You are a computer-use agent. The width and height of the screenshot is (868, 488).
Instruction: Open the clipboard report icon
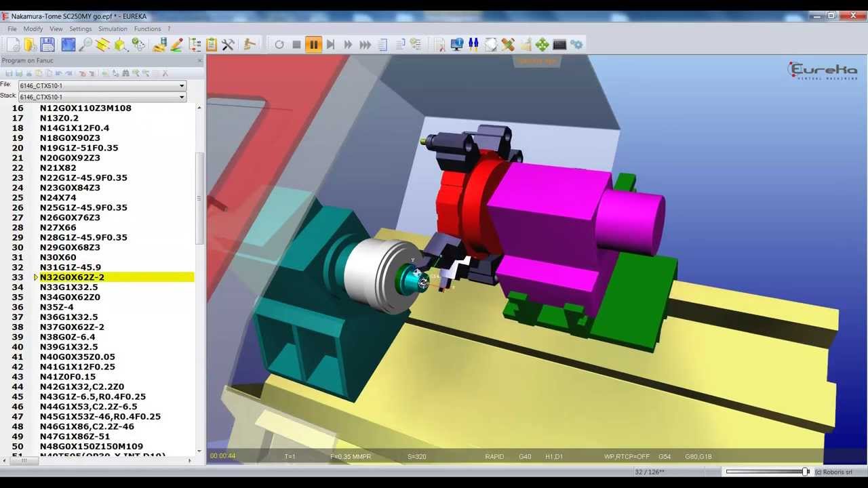pyautogui.click(x=212, y=45)
